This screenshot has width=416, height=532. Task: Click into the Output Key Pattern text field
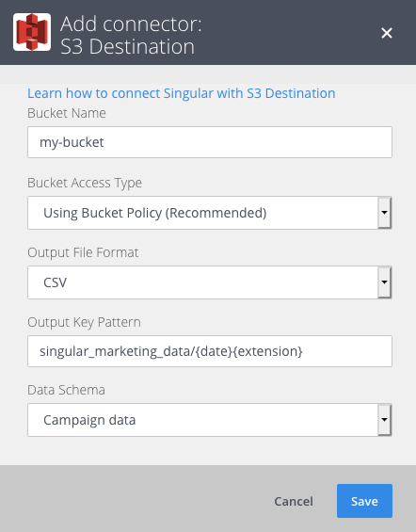pos(210,351)
